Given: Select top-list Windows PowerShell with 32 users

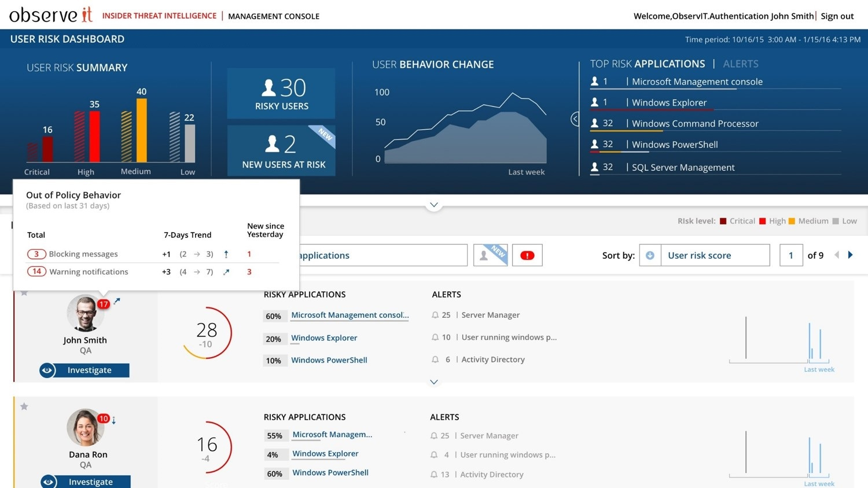Looking at the screenshot, I should tap(675, 145).
